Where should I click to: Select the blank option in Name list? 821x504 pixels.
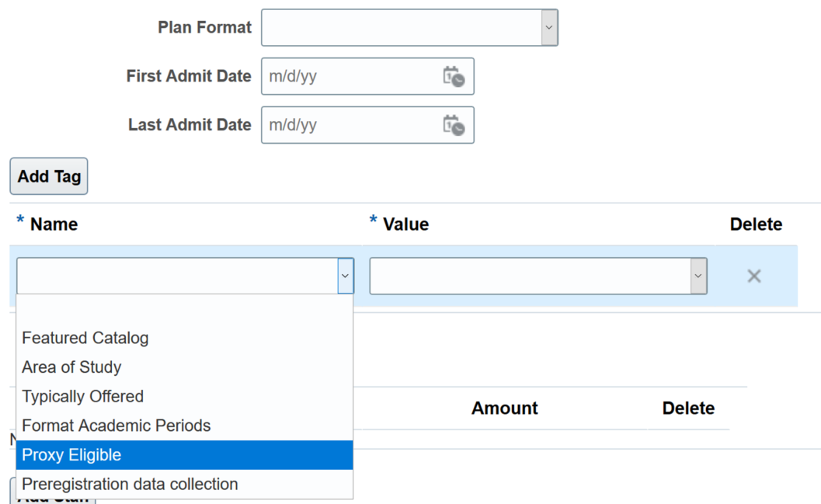click(184, 309)
